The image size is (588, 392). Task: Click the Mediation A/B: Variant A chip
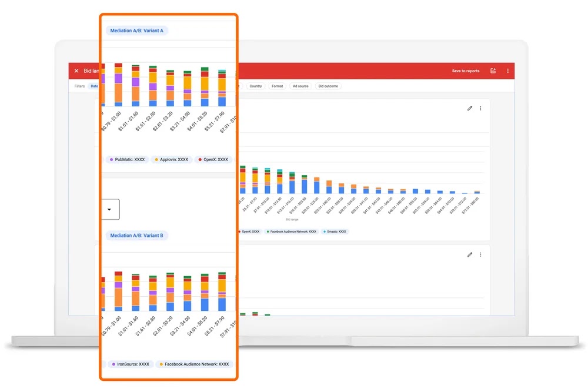tap(137, 31)
